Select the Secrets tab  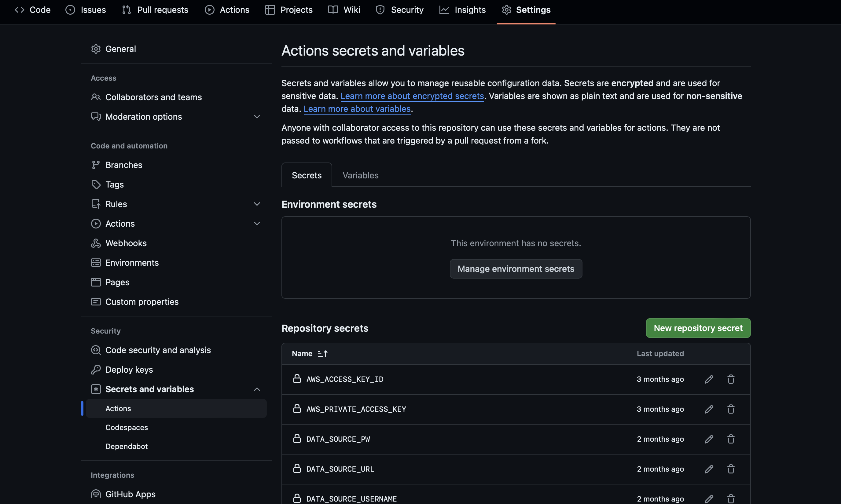pos(307,175)
